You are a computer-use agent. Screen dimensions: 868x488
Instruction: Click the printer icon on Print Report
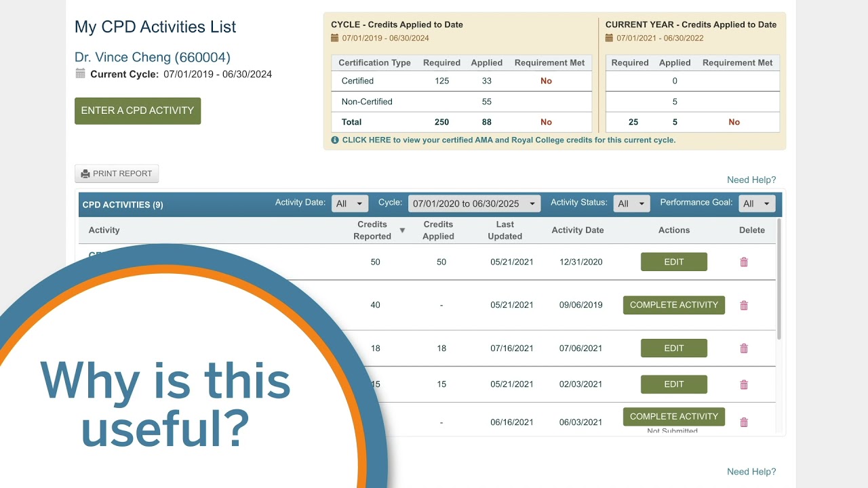coord(85,174)
